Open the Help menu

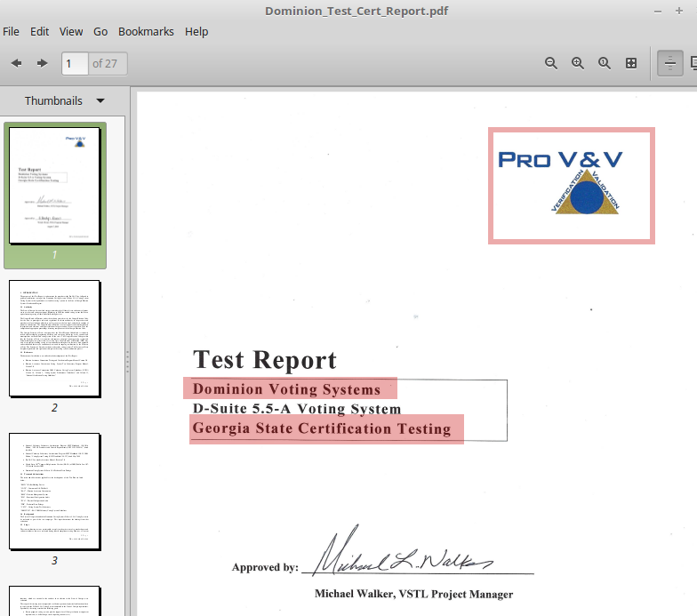click(x=196, y=32)
